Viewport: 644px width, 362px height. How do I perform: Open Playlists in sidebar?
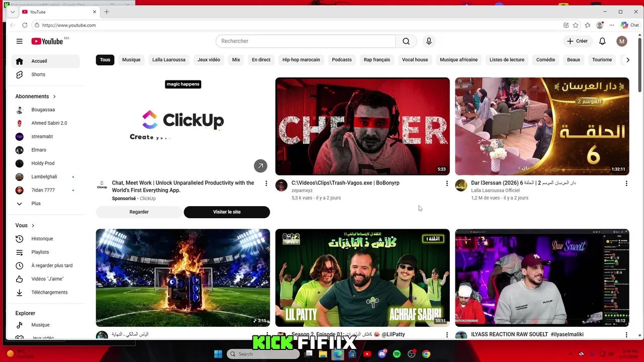pos(45,252)
